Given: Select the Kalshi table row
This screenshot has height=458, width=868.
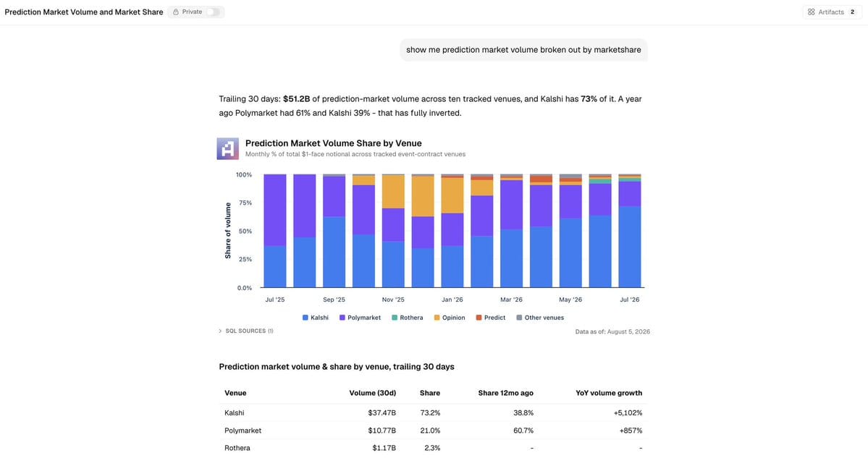Looking at the screenshot, I should [433, 412].
